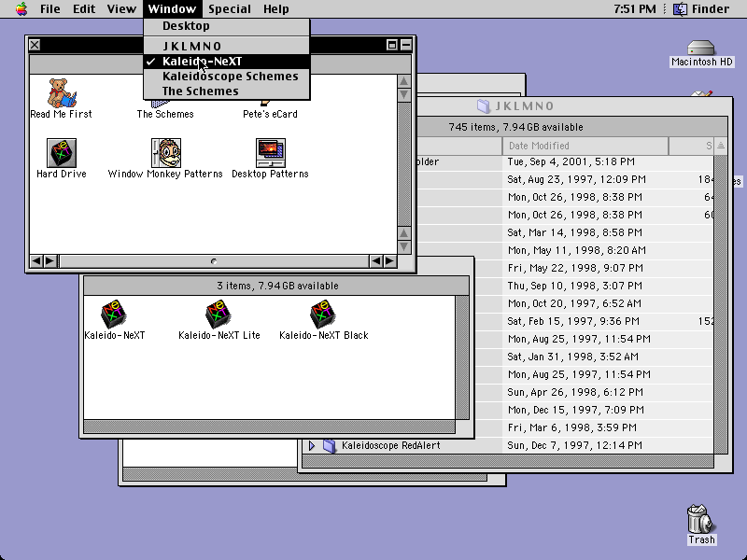Select the Mon, May 11, 1998, 8:20 AM row
Screen dimensions: 747x560
[566, 250]
